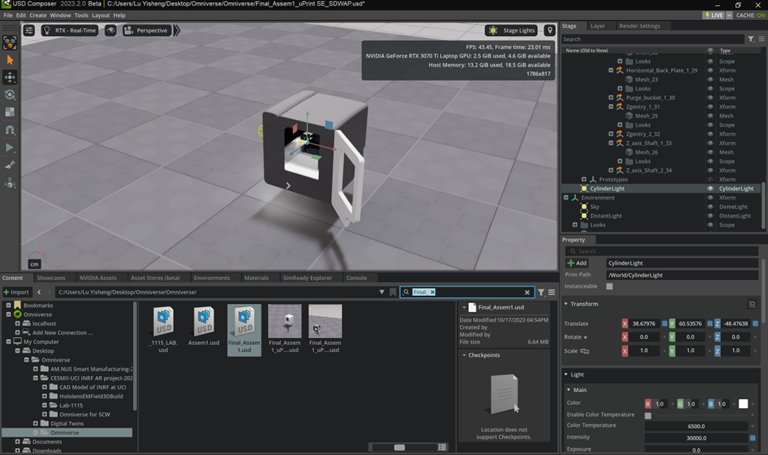Select the Mesh_26 prim in Stage
Screen dimensions: 768x455
[x=646, y=152]
